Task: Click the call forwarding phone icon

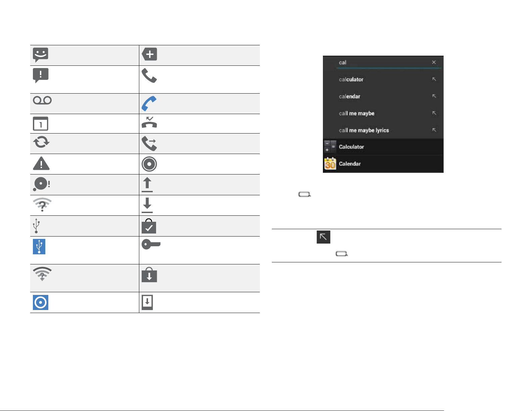Action: coord(149,144)
